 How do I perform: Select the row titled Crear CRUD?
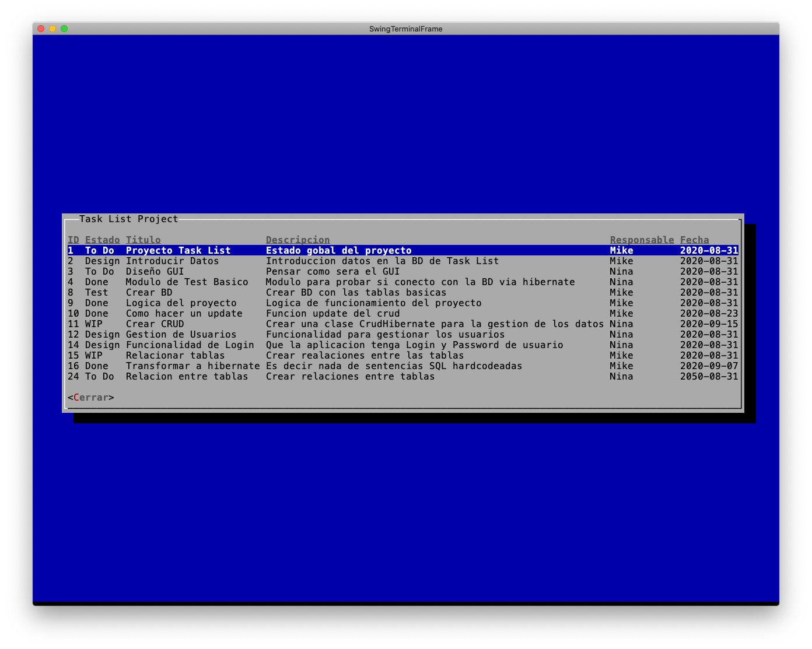[x=403, y=324]
